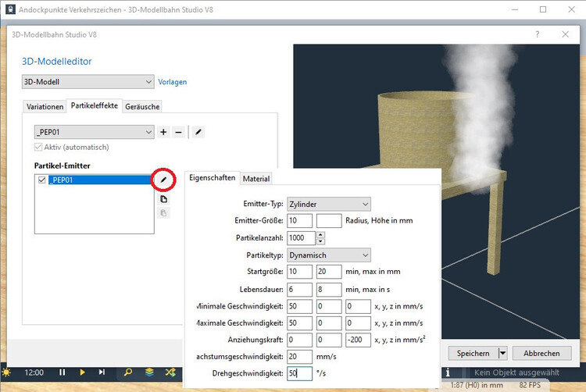Click the magnifier search icon in toolbar
Image resolution: width=586 pixels, height=392 pixels.
coord(129,372)
